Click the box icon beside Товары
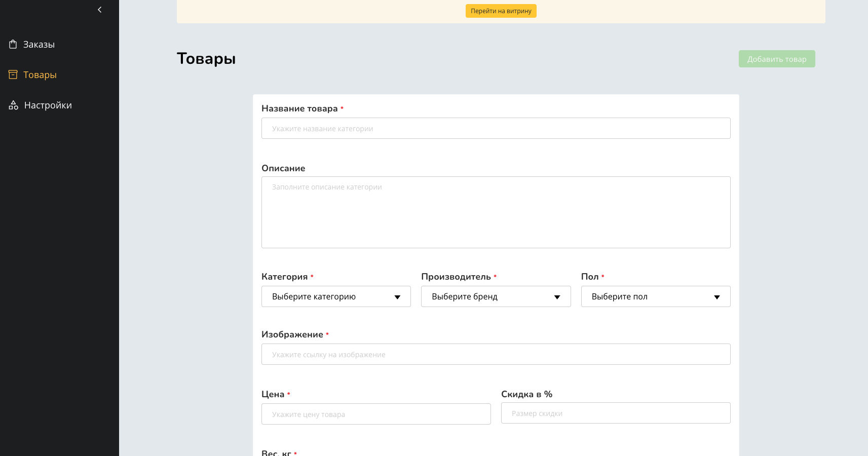868x456 pixels. coord(13,75)
